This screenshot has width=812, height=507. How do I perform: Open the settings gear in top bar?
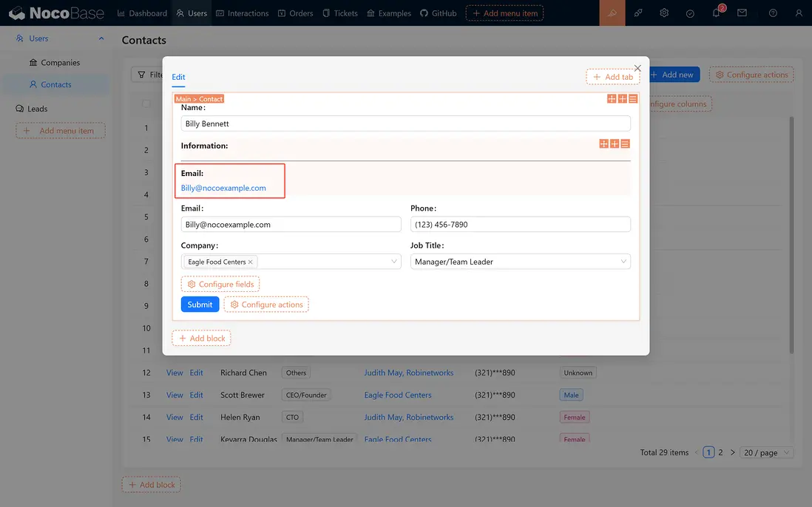(x=664, y=13)
